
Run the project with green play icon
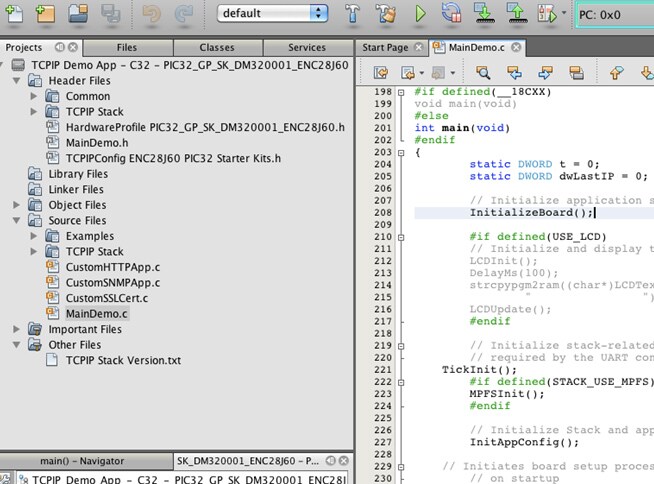pos(420,14)
